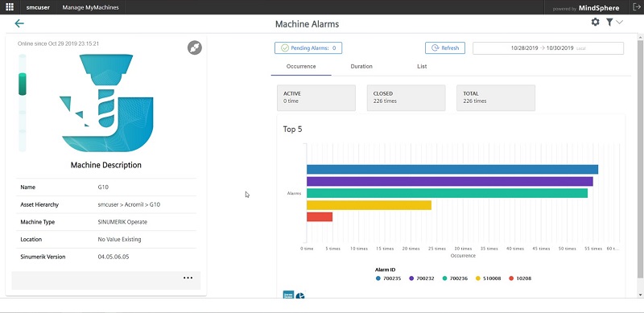
Task: Click the blue 700235 alarm bar
Action: (x=452, y=169)
